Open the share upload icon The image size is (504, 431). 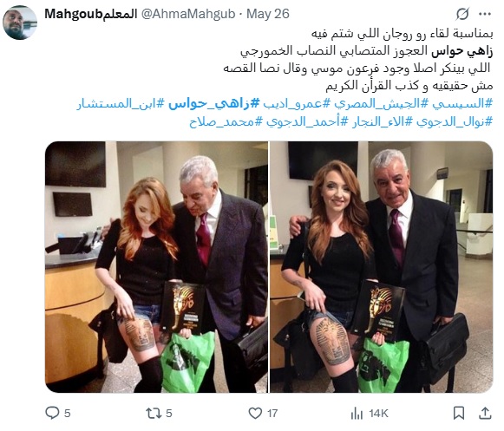tap(485, 413)
